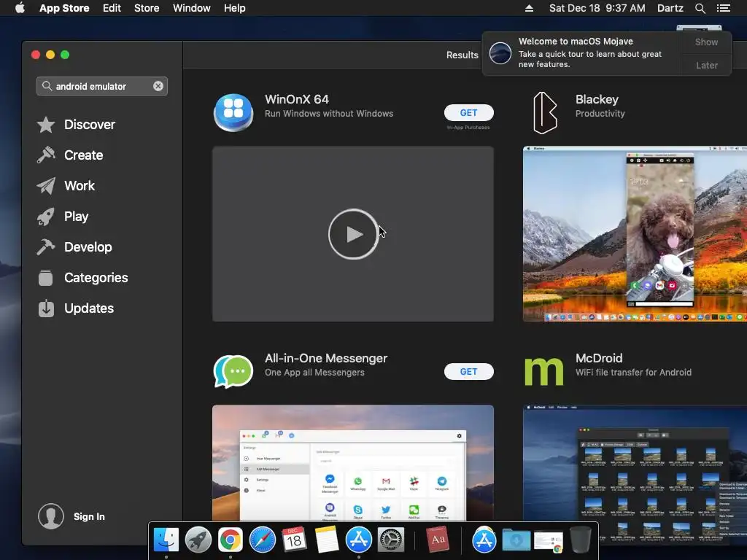This screenshot has width=747, height=560.
Task: Click the Sign In account avatar
Action: click(51, 516)
